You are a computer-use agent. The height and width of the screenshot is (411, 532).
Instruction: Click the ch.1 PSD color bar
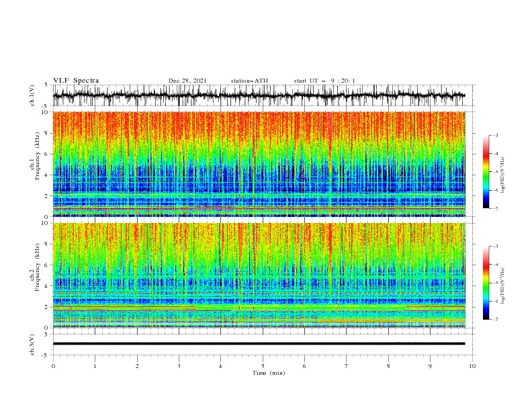click(x=486, y=172)
